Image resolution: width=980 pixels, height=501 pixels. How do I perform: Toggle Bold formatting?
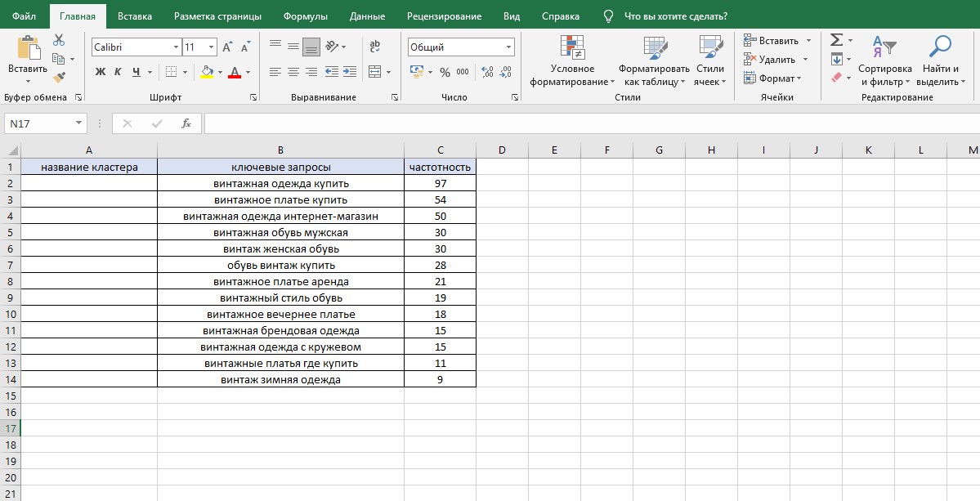pos(100,73)
